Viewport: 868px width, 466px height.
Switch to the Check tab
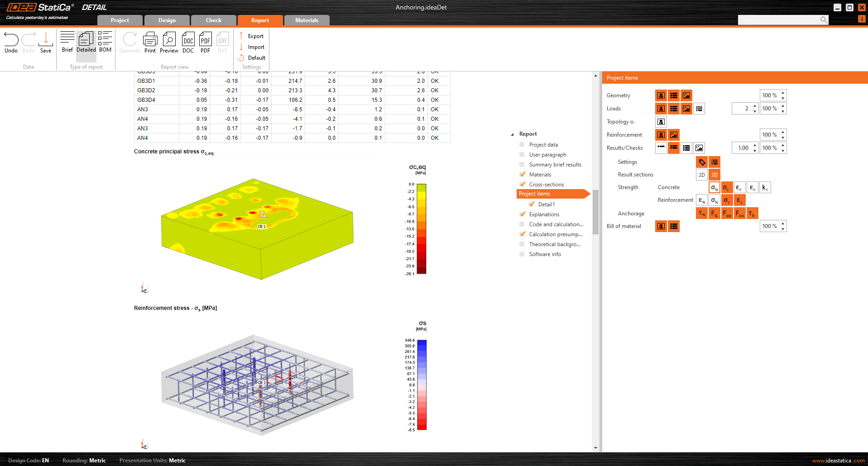pyautogui.click(x=213, y=20)
